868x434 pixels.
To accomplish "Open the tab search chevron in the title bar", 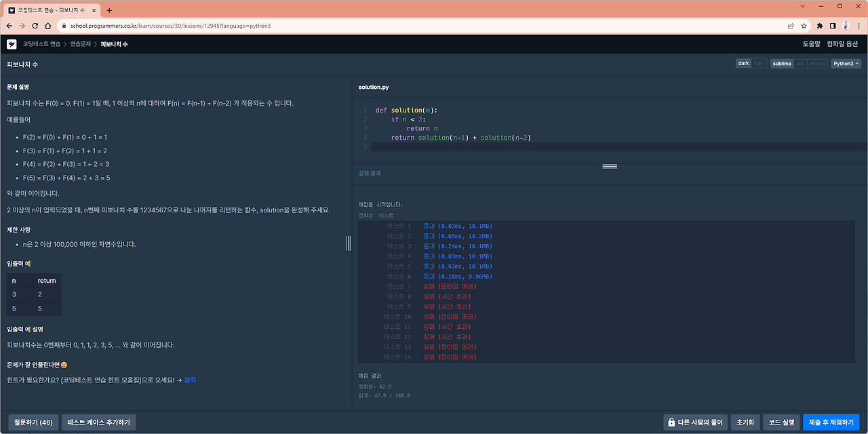I will click(x=803, y=6).
